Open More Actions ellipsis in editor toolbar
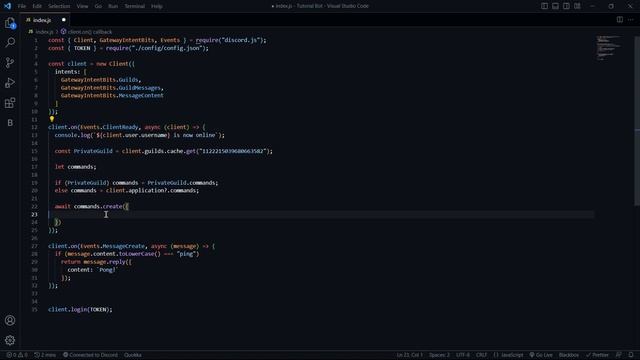The image size is (640, 360). click(631, 20)
